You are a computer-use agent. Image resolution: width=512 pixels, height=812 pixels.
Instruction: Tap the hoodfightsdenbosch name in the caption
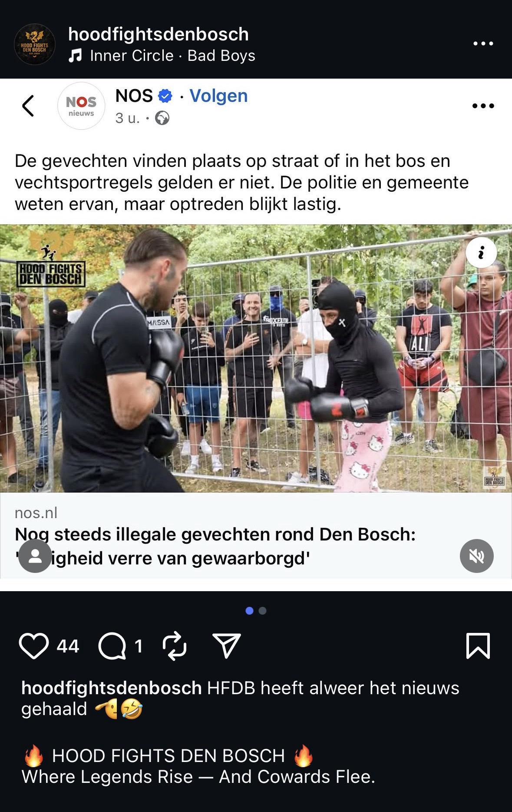112,688
